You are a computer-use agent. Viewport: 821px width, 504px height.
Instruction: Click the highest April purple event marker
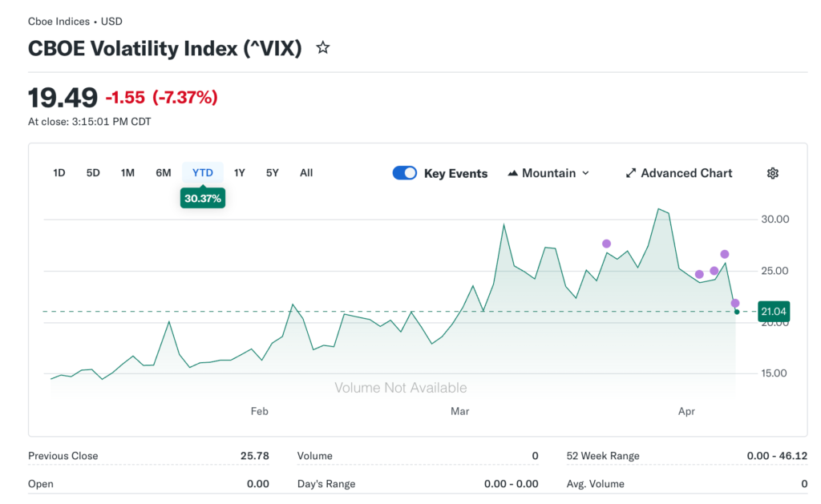click(725, 254)
